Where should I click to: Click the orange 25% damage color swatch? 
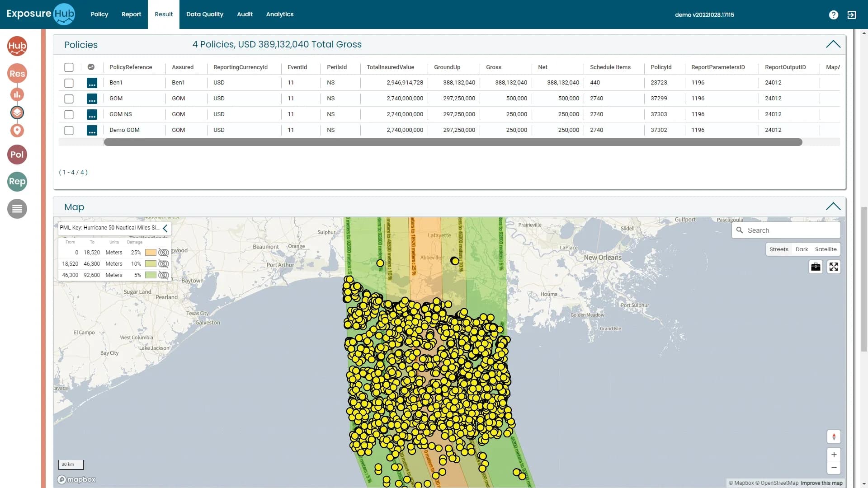(x=151, y=253)
